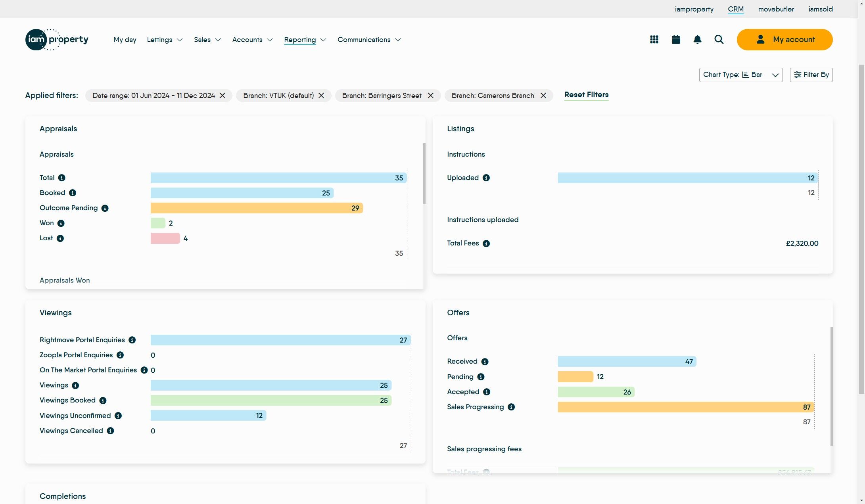Screen dimensions: 865x504
Task: Click info icon next to Outcome Pending
Action: [x=105, y=208]
